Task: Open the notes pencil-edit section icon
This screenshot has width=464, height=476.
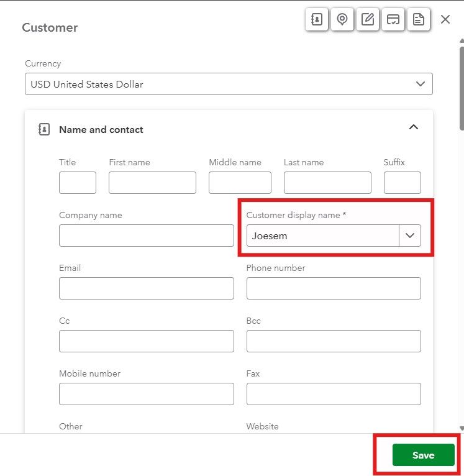Action: coord(368,19)
